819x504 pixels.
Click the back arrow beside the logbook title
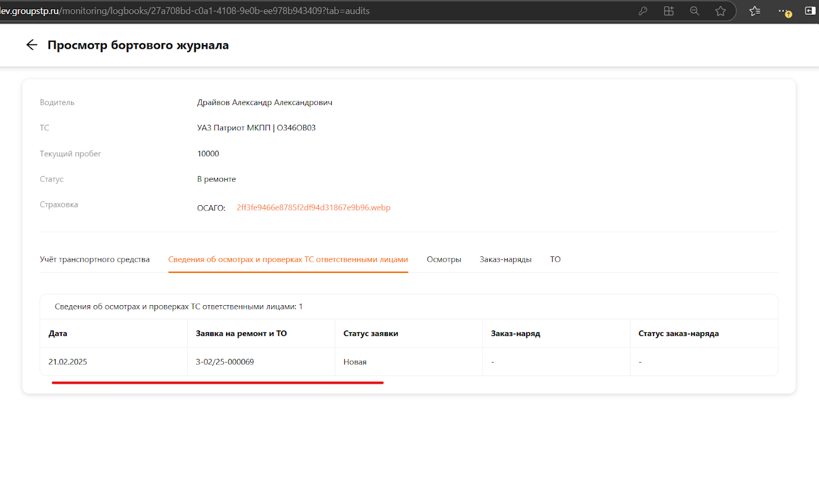tap(31, 45)
